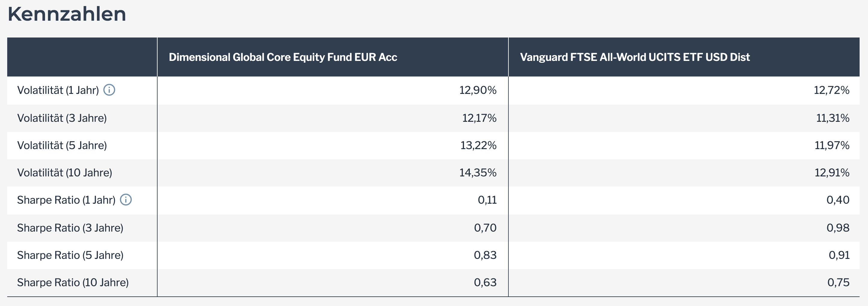Screen dimensions: 868x306
Task: Click the Kennzahlen heading
Action: (x=67, y=14)
